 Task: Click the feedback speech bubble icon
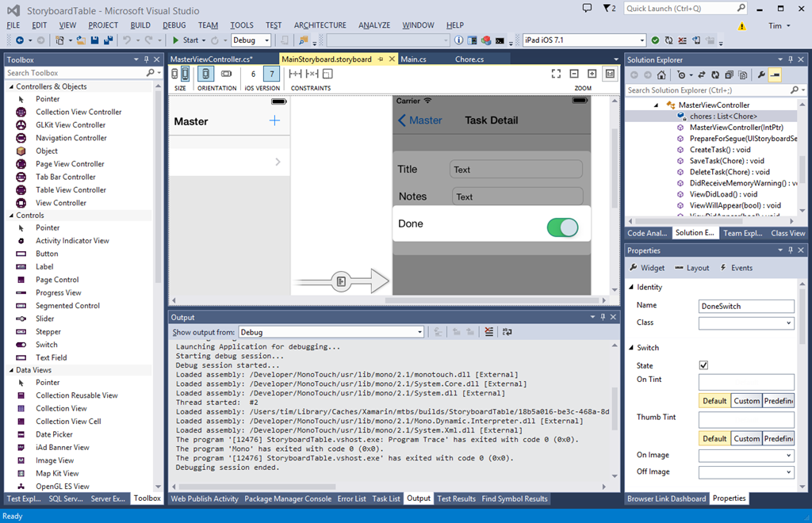point(587,8)
